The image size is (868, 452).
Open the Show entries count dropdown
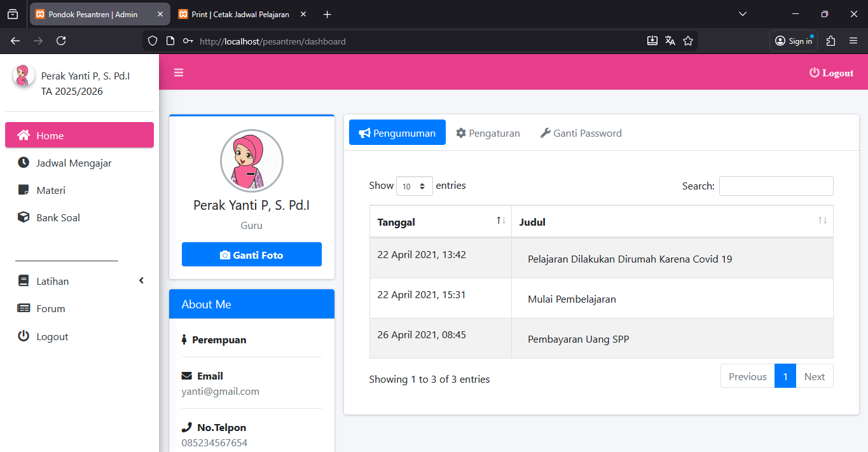414,186
